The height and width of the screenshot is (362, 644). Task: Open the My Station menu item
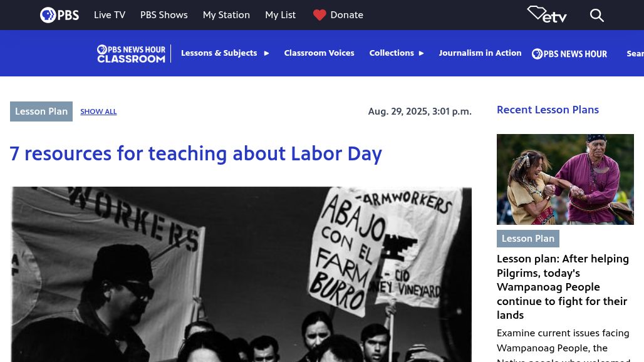(x=226, y=15)
